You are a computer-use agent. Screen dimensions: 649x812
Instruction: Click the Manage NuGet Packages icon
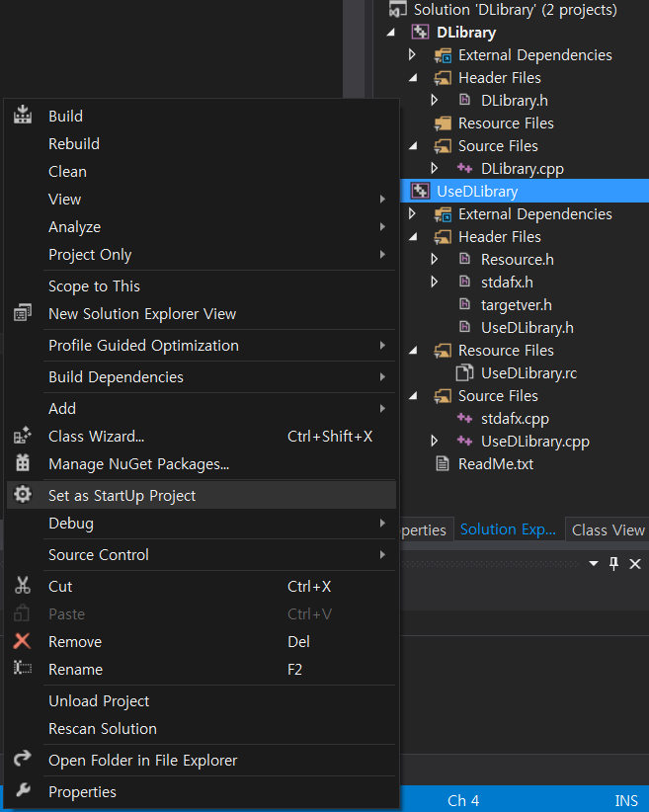(23, 463)
